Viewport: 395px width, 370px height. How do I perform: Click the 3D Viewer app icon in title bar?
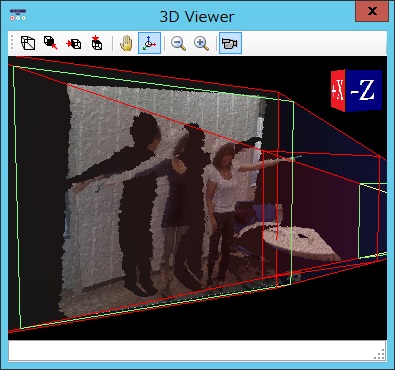[18, 15]
